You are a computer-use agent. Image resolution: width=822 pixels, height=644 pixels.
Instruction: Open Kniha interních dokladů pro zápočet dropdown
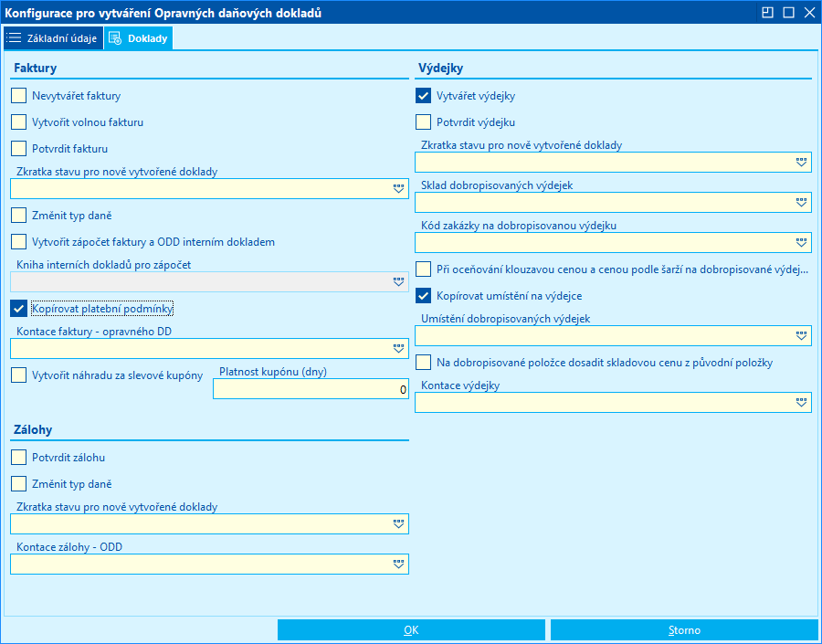399,282
